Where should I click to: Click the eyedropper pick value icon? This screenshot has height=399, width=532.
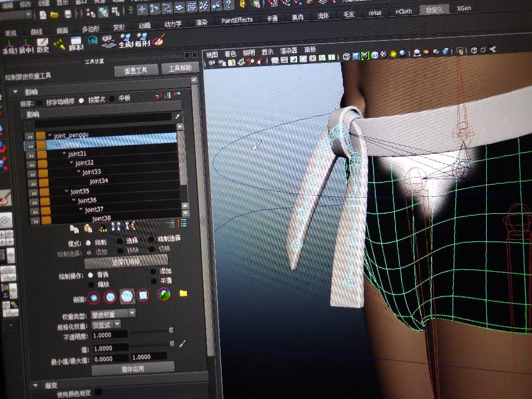click(x=182, y=344)
